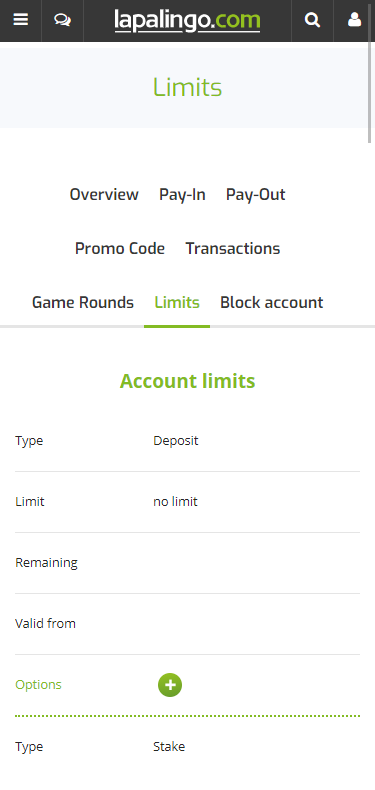Add a deposit limit with the green plus icon
Image resolution: width=375 pixels, height=790 pixels.
(170, 685)
